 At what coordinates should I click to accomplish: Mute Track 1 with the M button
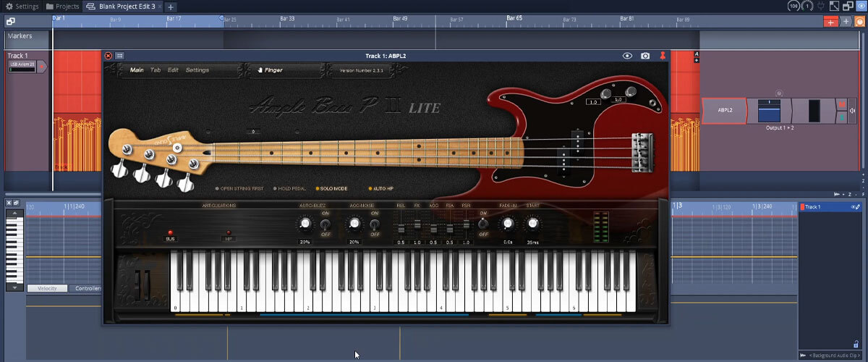pyautogui.click(x=841, y=104)
